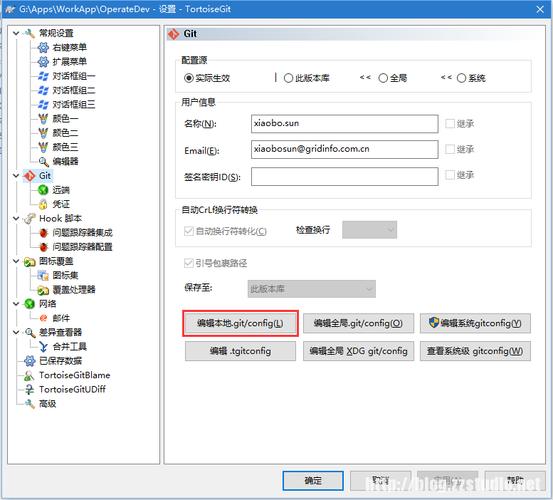Collapse the 差异查看器 tree node

click(16, 332)
